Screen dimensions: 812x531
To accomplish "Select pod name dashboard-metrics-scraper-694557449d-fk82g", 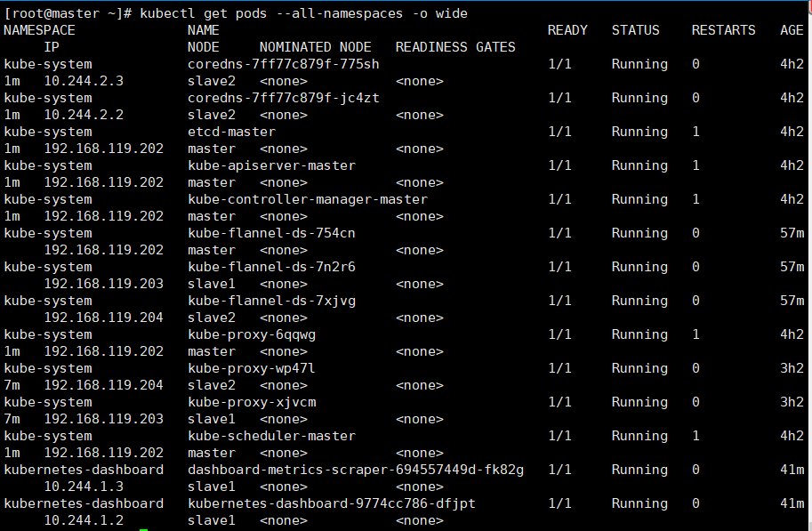I will coord(356,470).
